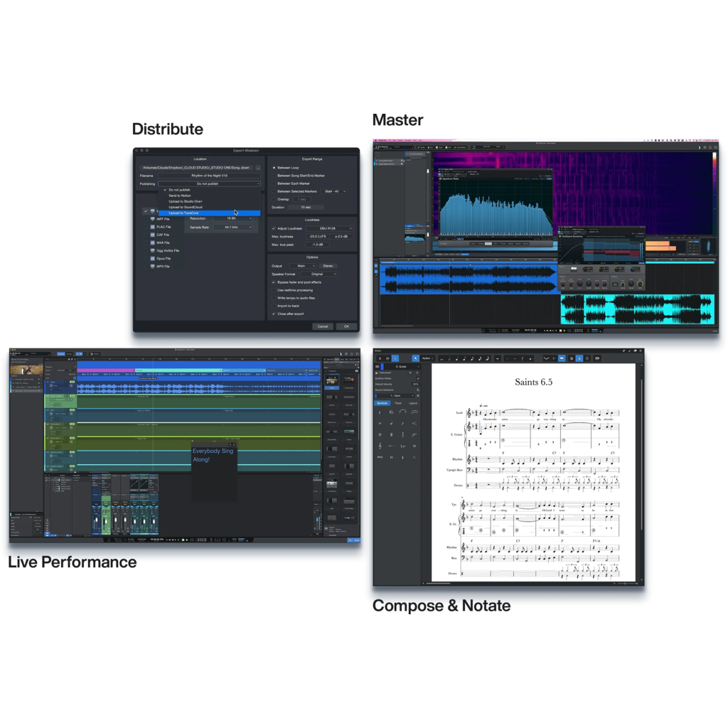Adjust the Default Velocity slider in the notation editor

click(x=416, y=384)
